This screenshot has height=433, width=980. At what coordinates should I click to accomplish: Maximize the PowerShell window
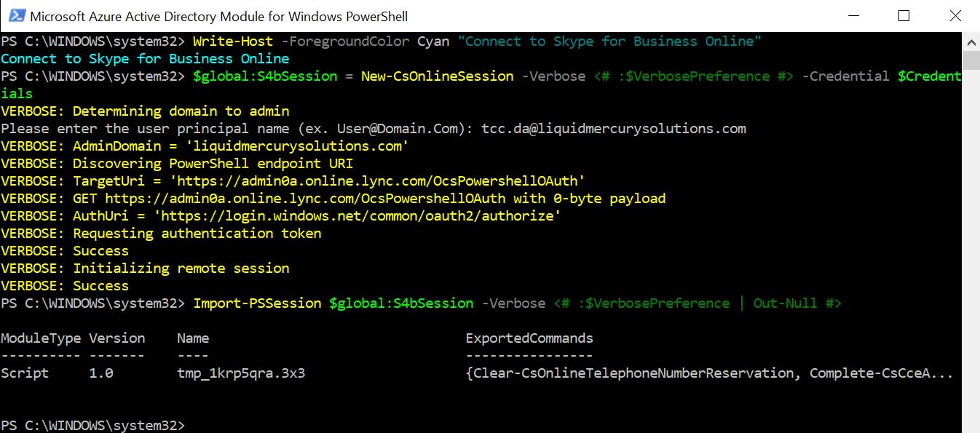[904, 16]
